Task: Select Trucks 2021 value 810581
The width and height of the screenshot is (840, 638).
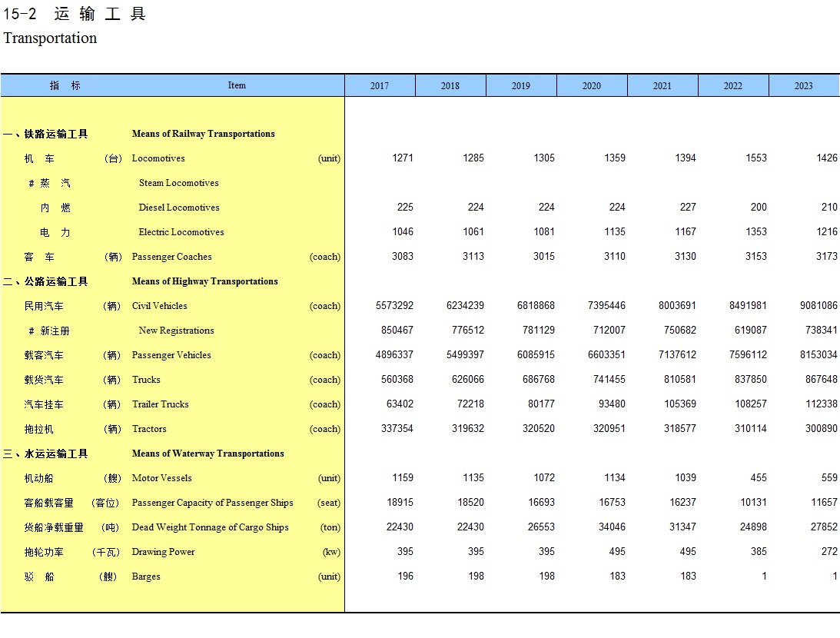Action: [680, 380]
